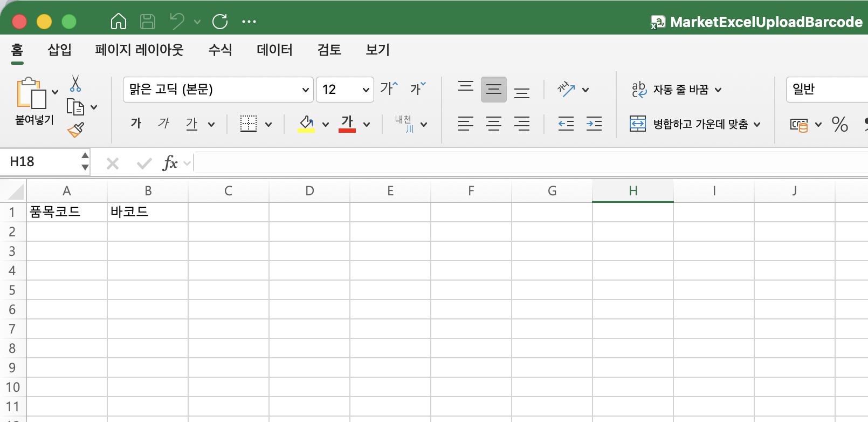This screenshot has height=422, width=868.
Task: Select the Format Painter brush icon
Action: click(75, 130)
